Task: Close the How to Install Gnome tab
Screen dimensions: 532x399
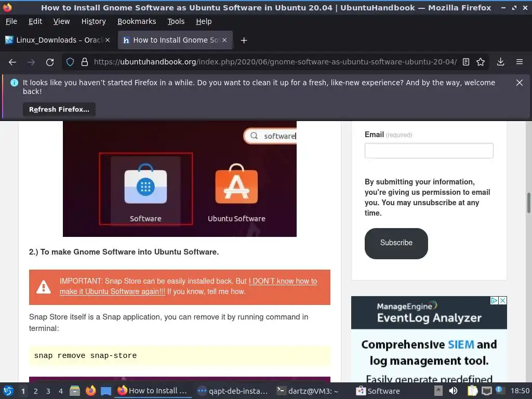Action: 224,40
